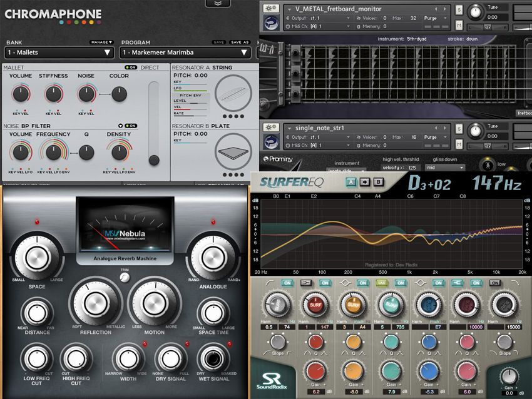Click the Prominy logo icon beside V_METAL_fretboard_monitor

tap(271, 23)
